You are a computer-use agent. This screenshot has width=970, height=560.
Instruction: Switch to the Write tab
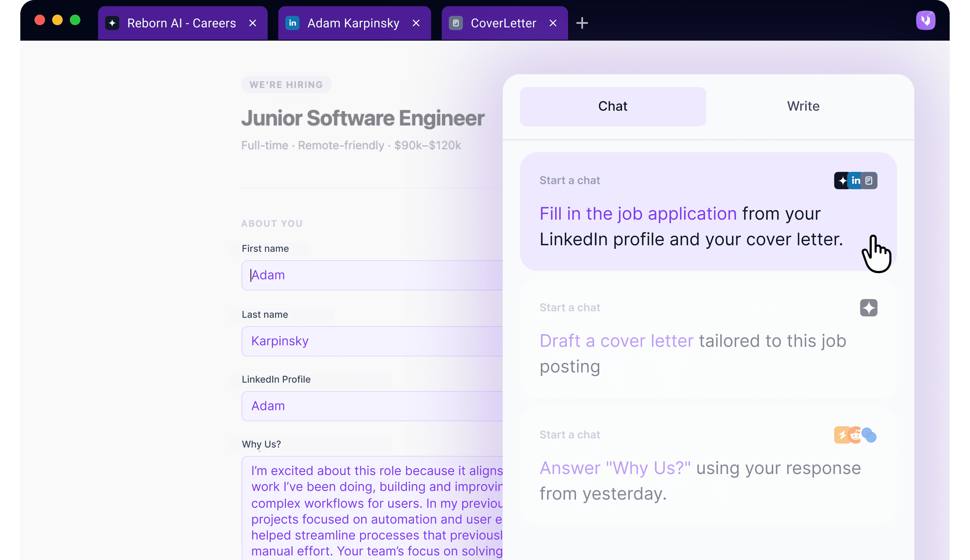[803, 106]
